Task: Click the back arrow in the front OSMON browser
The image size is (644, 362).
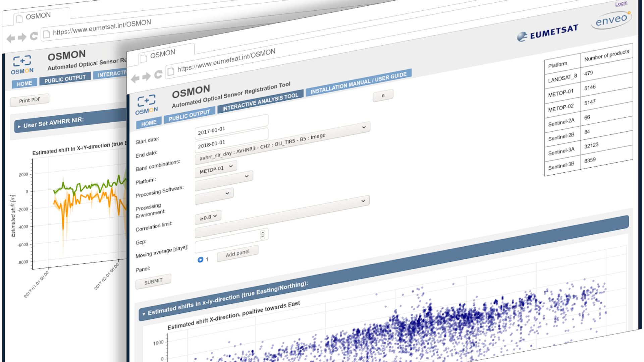Action: click(135, 79)
